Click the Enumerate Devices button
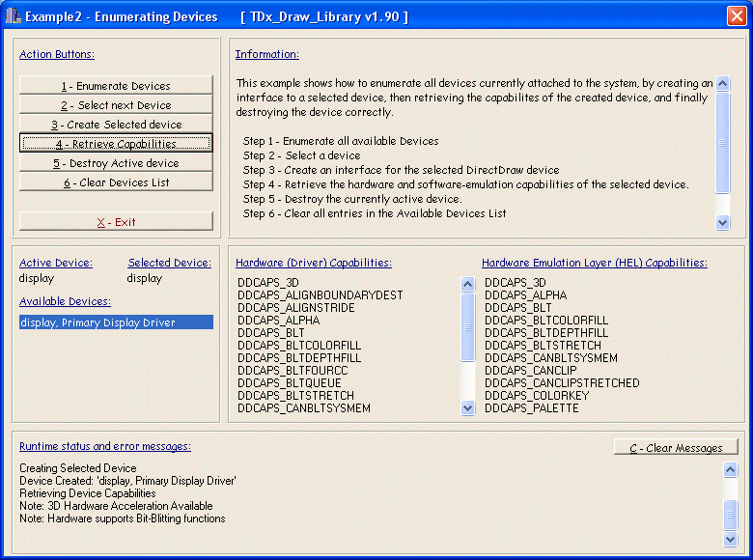 [x=116, y=86]
